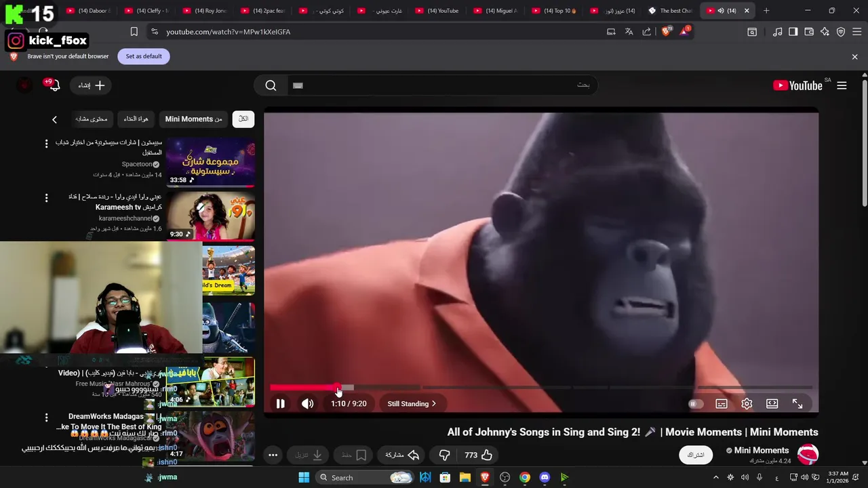Bookmark this page in Brave
Screen dimensions: 868x488
pos(134,32)
